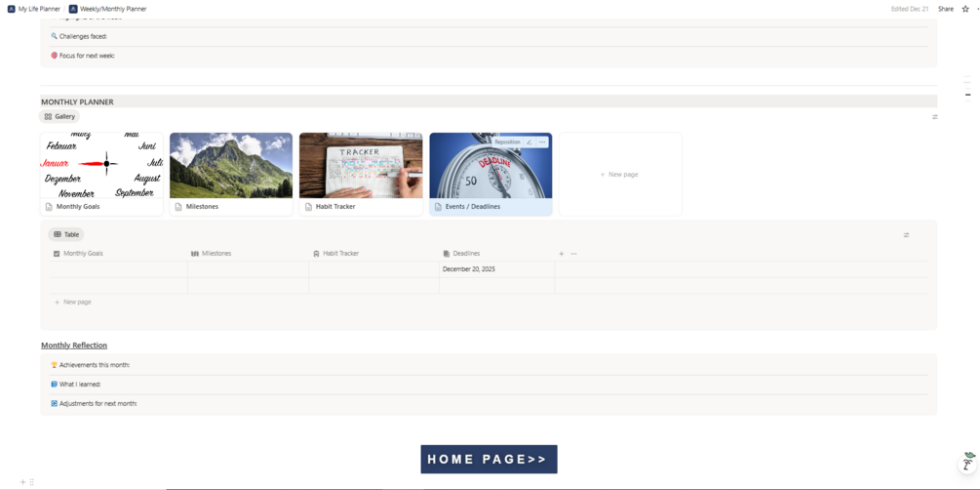Click the Monthly Goals card page icon
The width and height of the screenshot is (980, 490).
tap(49, 207)
